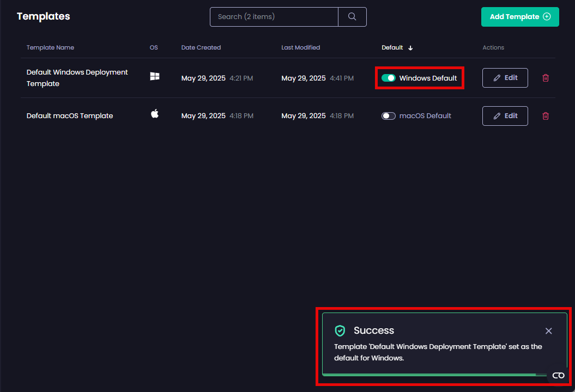
Task: Click the link icon below the notification
Action: pos(558,376)
